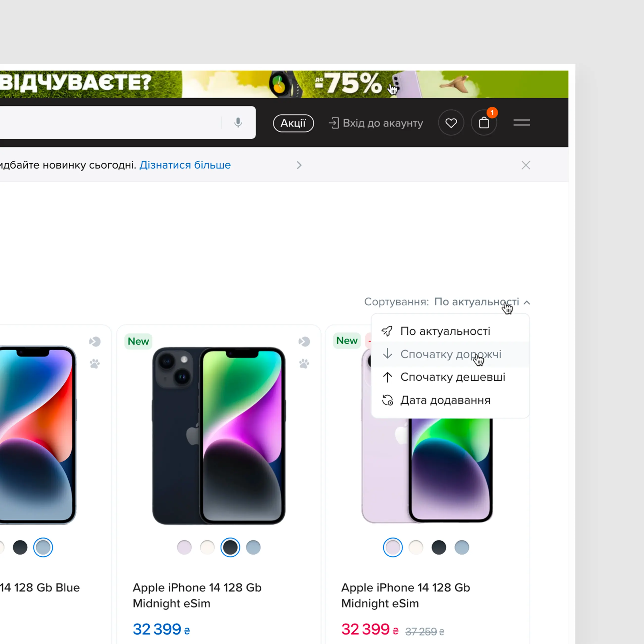Click paw icon on left Blue iPhone card
Image resolution: width=644 pixels, height=644 pixels.
(x=95, y=364)
